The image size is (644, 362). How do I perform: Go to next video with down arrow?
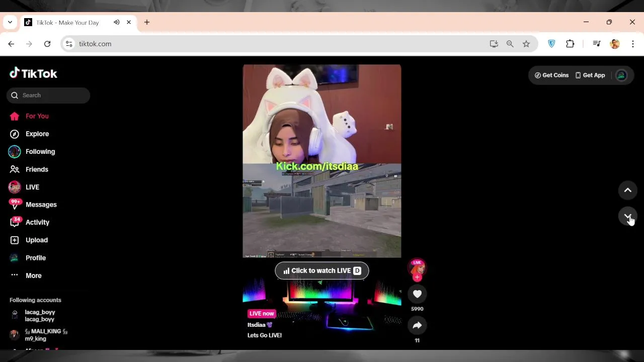point(628,216)
